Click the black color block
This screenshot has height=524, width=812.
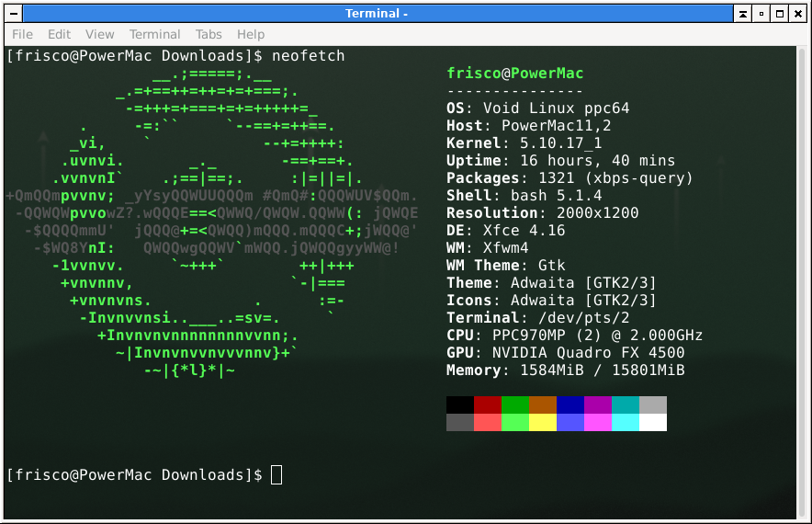pos(460,404)
